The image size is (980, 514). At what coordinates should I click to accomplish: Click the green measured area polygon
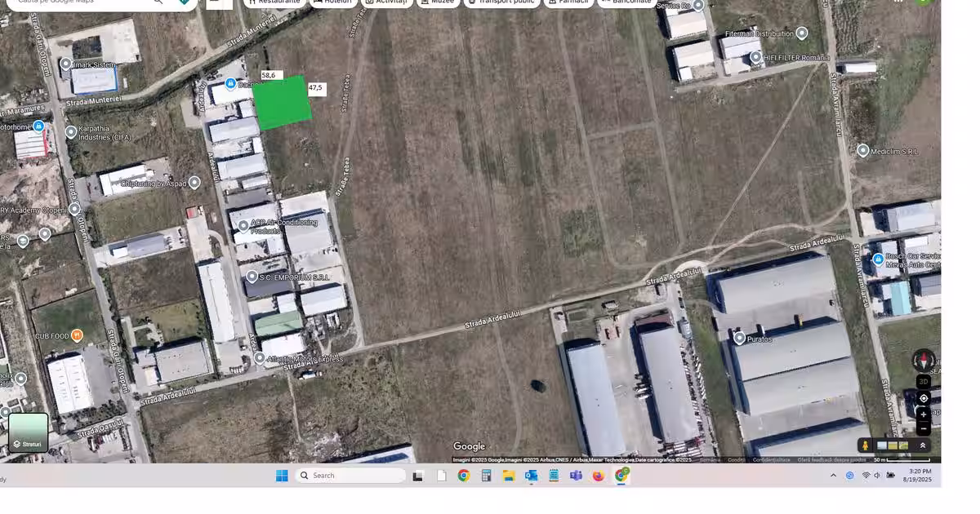[282, 104]
